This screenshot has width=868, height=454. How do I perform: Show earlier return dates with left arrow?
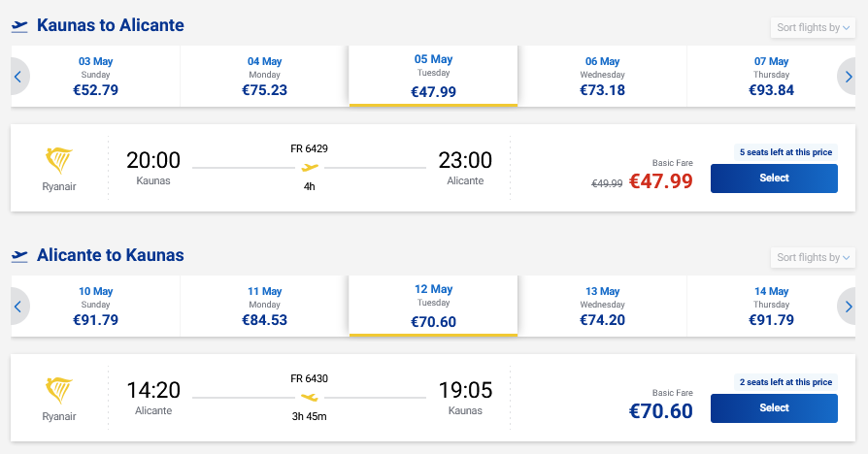coord(18,307)
